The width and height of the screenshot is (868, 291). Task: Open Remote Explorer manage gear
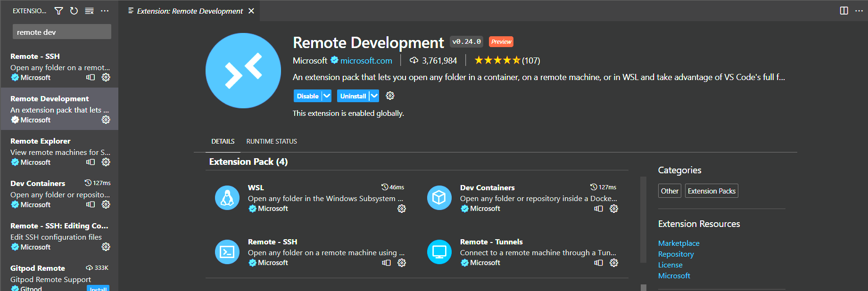(106, 162)
